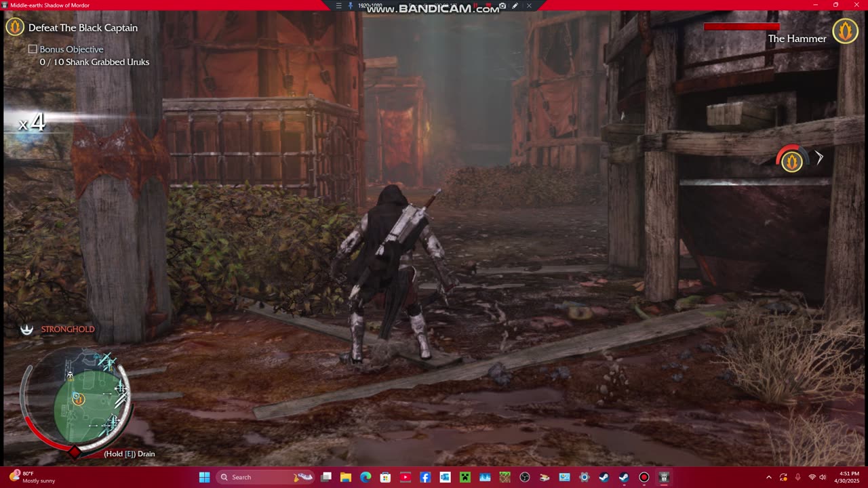Viewport: 868px width, 488px height.
Task: Click the STRONGHOLD label
Action: click(x=68, y=329)
